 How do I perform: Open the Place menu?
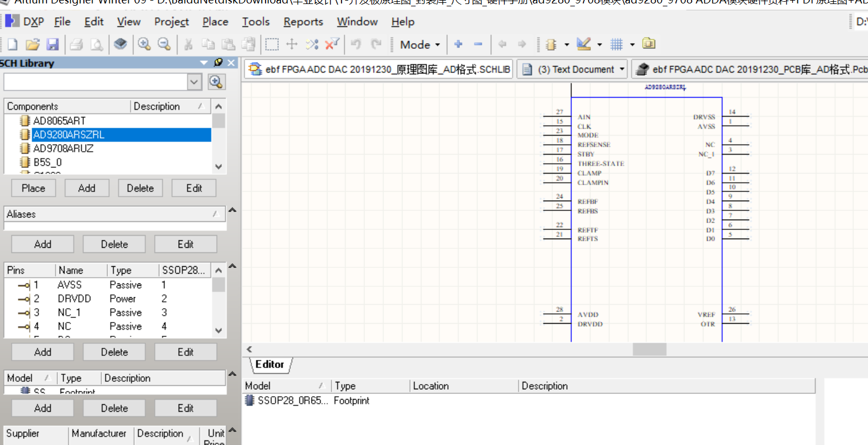click(x=215, y=22)
